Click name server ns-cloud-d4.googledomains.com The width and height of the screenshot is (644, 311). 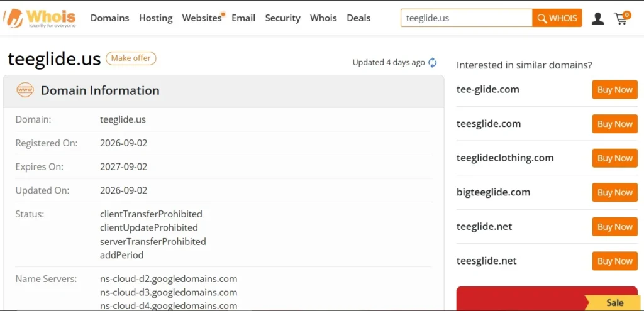coord(169,305)
